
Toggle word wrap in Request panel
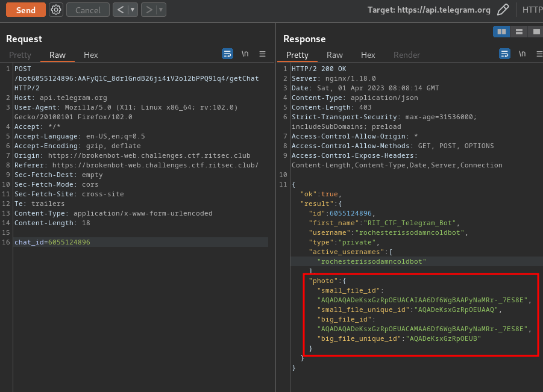tap(227, 54)
